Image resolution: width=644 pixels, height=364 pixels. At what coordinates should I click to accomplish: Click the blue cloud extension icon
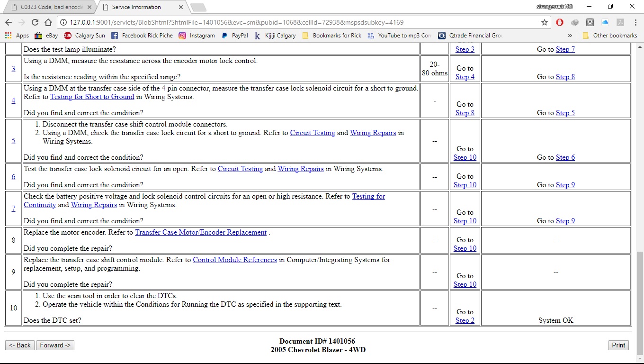[x=605, y=22]
